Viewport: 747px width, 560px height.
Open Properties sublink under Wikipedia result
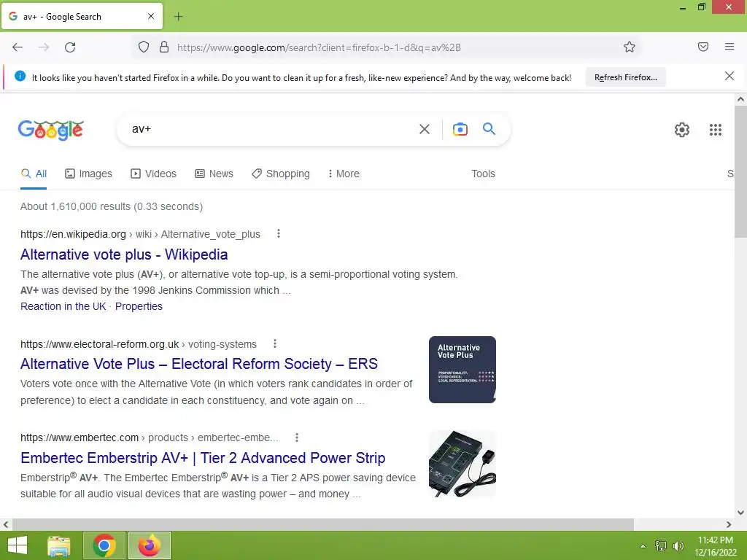[x=139, y=306]
